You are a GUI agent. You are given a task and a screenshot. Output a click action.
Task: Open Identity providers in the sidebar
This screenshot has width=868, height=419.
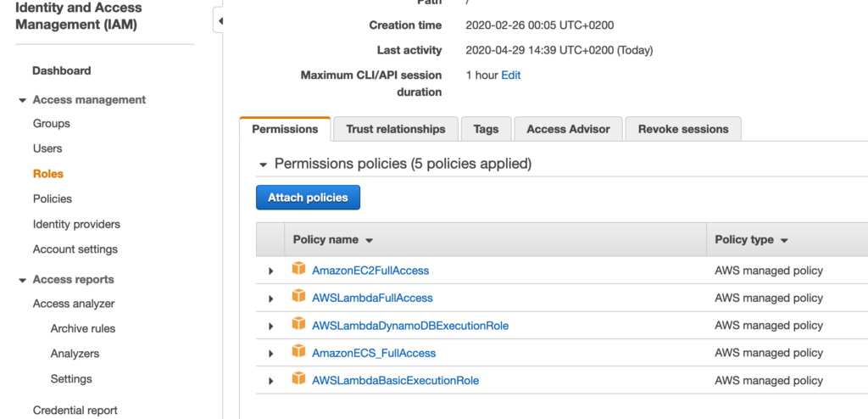(76, 225)
